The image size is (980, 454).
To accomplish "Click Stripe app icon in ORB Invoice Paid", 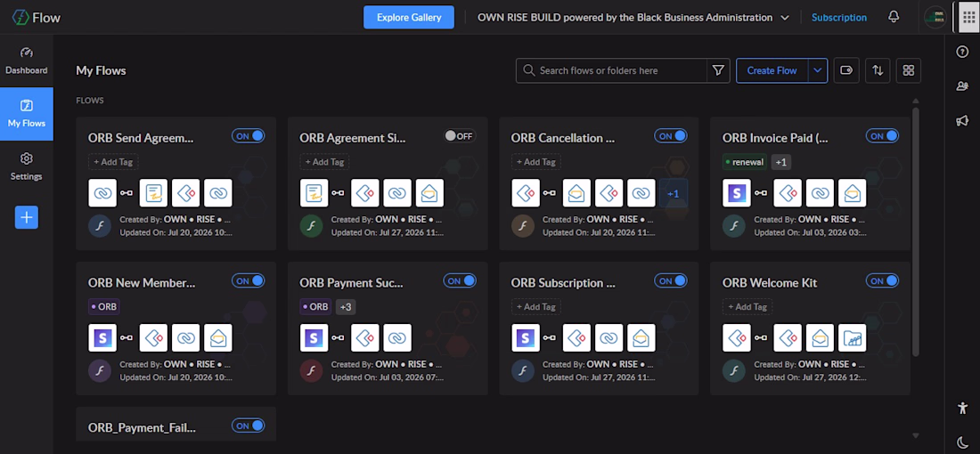I will [x=736, y=193].
